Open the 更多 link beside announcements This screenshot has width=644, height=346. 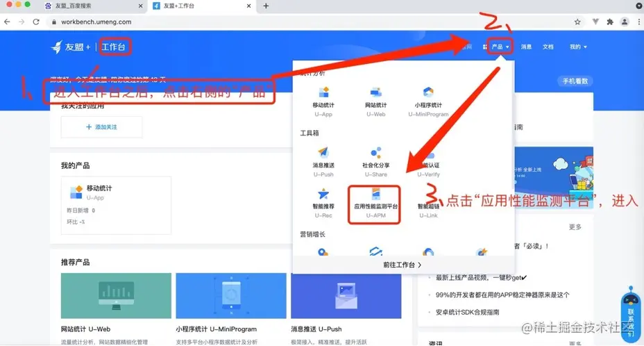[x=575, y=227]
